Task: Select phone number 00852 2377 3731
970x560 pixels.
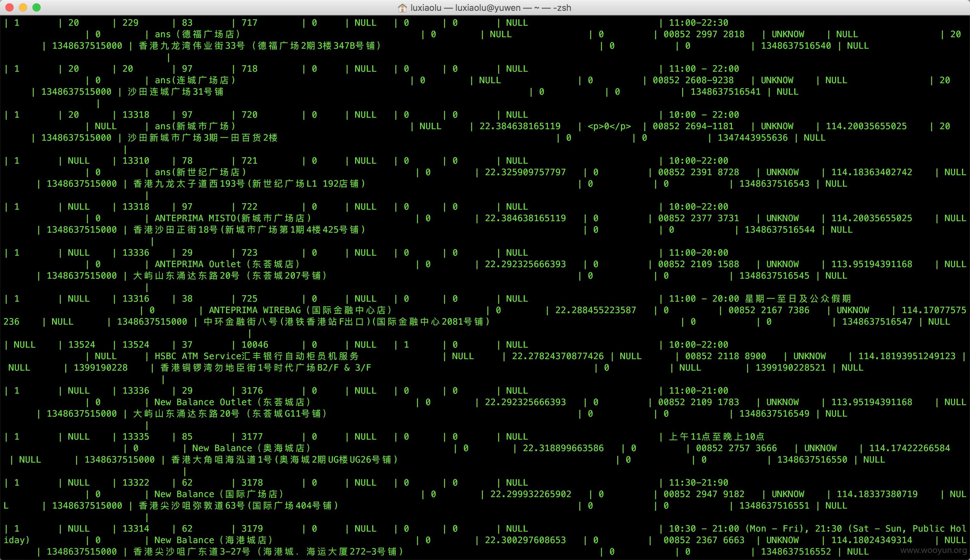Action: point(698,218)
